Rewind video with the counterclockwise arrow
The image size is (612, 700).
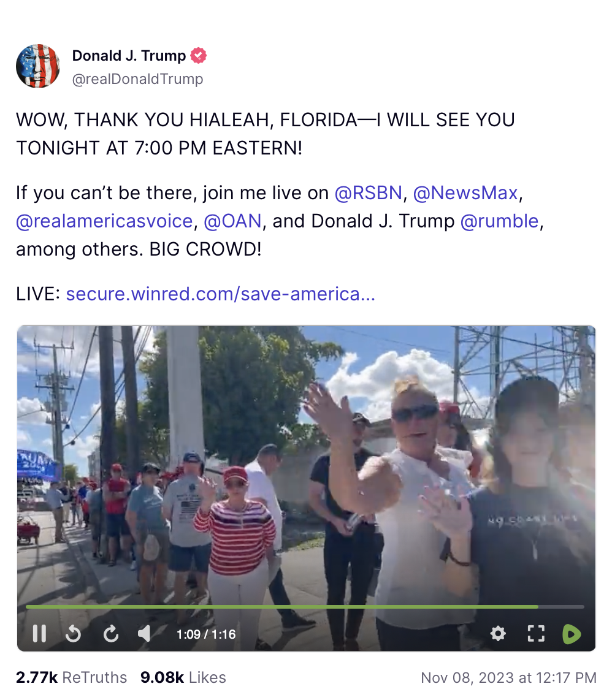(x=73, y=633)
